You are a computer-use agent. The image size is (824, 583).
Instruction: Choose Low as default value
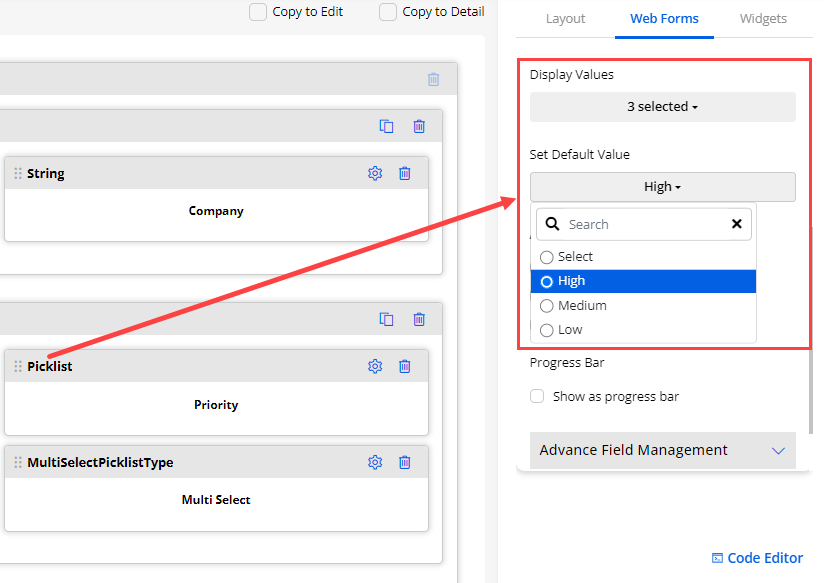tap(547, 330)
